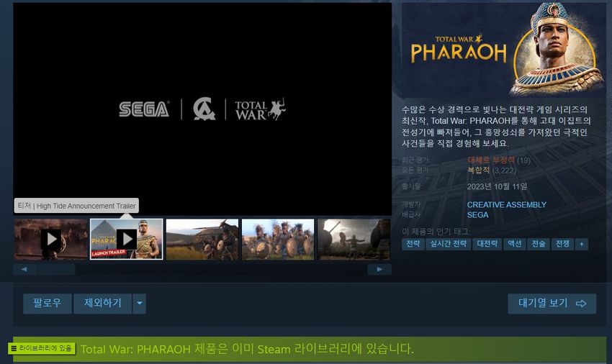Click the left arrow of thumbnail strip
Screen dimensions: 612x364
click(x=24, y=269)
